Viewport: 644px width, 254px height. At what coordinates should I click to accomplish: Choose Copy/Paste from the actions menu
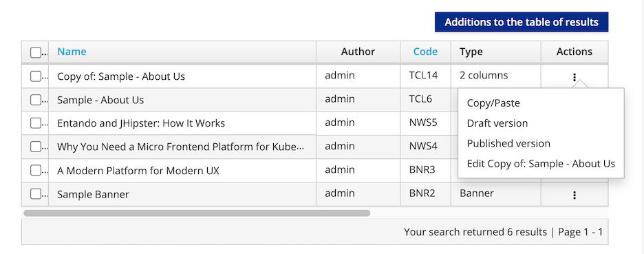coord(493,103)
